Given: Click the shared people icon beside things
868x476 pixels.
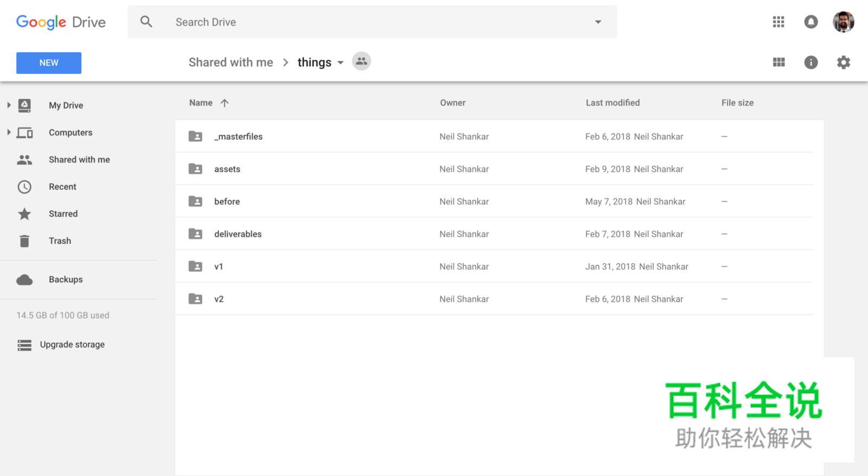Looking at the screenshot, I should pos(361,61).
